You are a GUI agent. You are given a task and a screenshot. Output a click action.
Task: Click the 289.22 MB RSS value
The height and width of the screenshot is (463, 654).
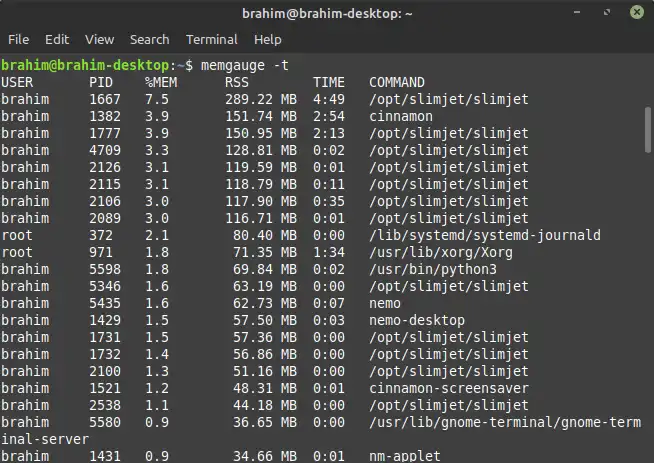click(261, 99)
